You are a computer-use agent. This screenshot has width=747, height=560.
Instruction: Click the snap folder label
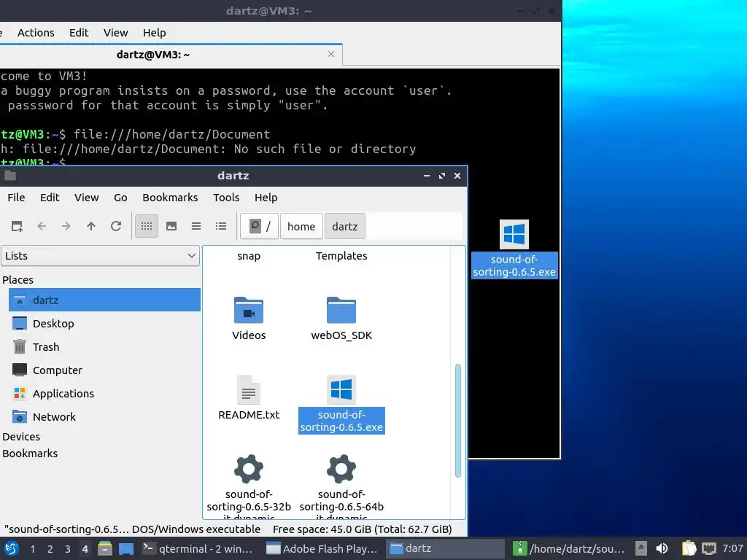[x=249, y=256]
